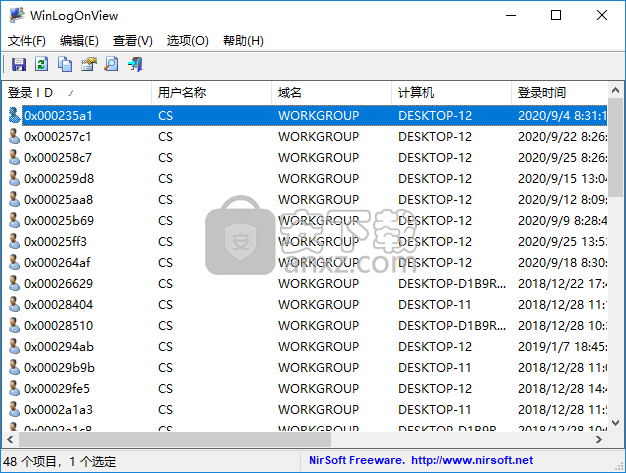626x473 pixels.
Task: Click the horizontal scrollbar left arrow
Action: tap(10, 439)
